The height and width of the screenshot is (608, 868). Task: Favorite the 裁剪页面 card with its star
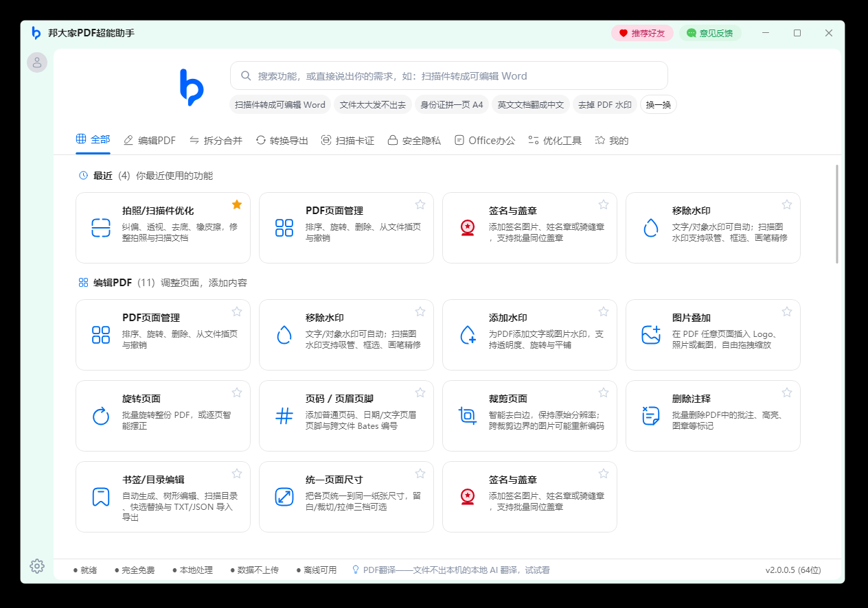point(604,393)
